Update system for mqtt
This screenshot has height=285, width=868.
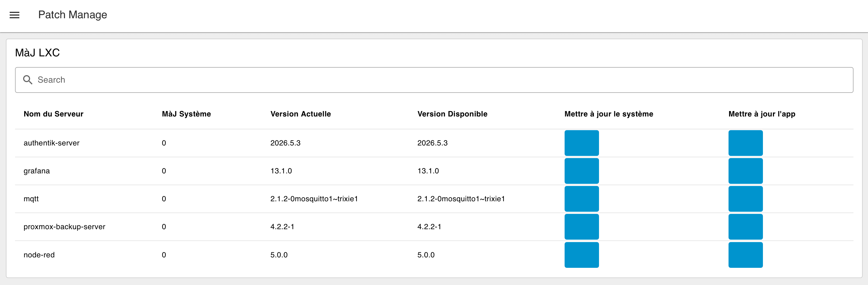582,199
